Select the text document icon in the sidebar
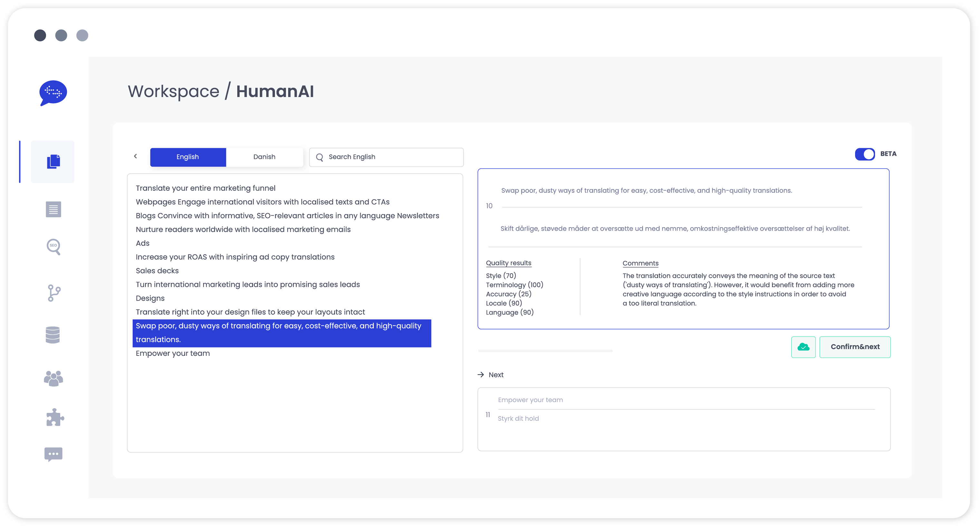Image resolution: width=980 pixels, height=527 pixels. (53, 209)
